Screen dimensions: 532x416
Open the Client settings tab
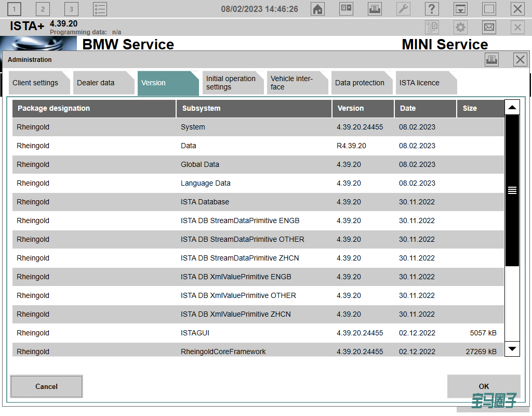click(x=35, y=83)
